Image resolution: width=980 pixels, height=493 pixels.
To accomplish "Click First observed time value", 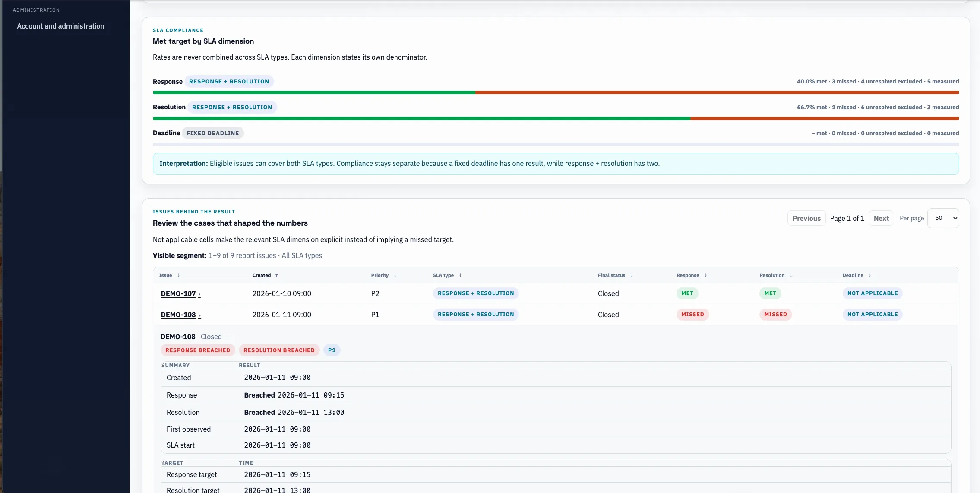I will tap(277, 429).
